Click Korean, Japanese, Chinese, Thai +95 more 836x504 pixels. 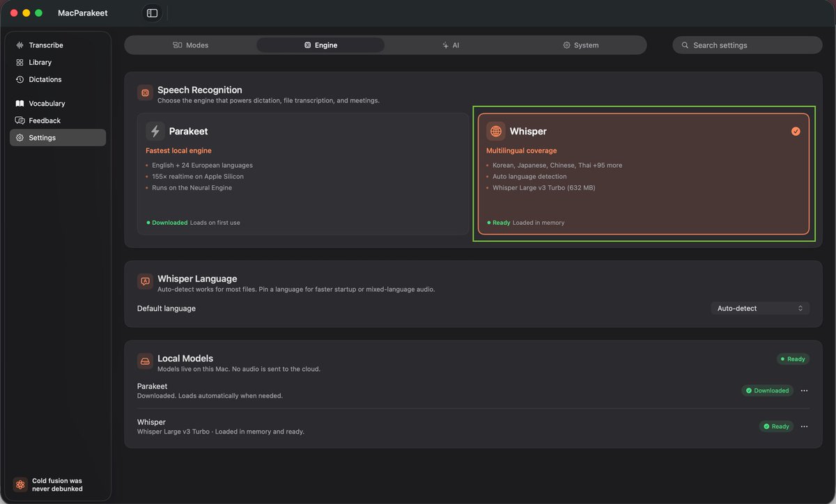(557, 166)
